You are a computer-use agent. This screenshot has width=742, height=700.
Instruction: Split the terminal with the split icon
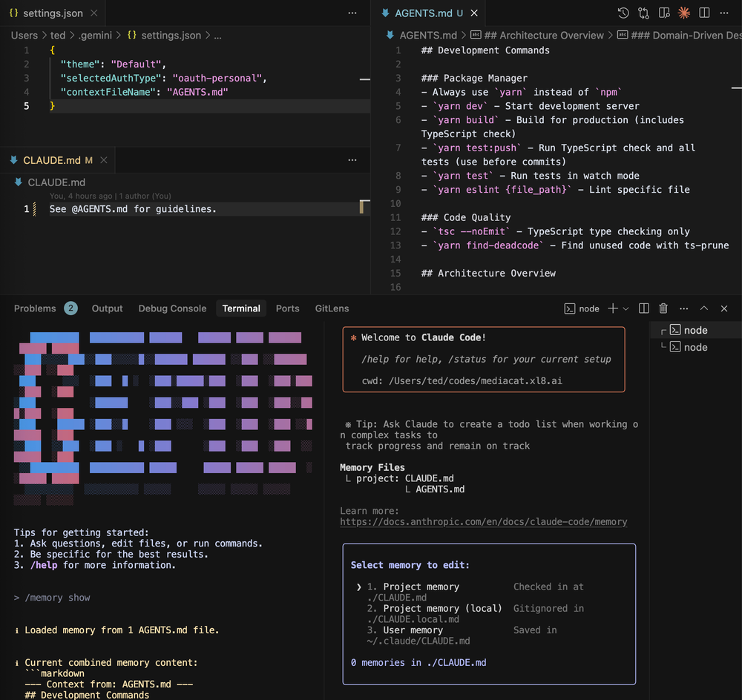[x=644, y=308]
